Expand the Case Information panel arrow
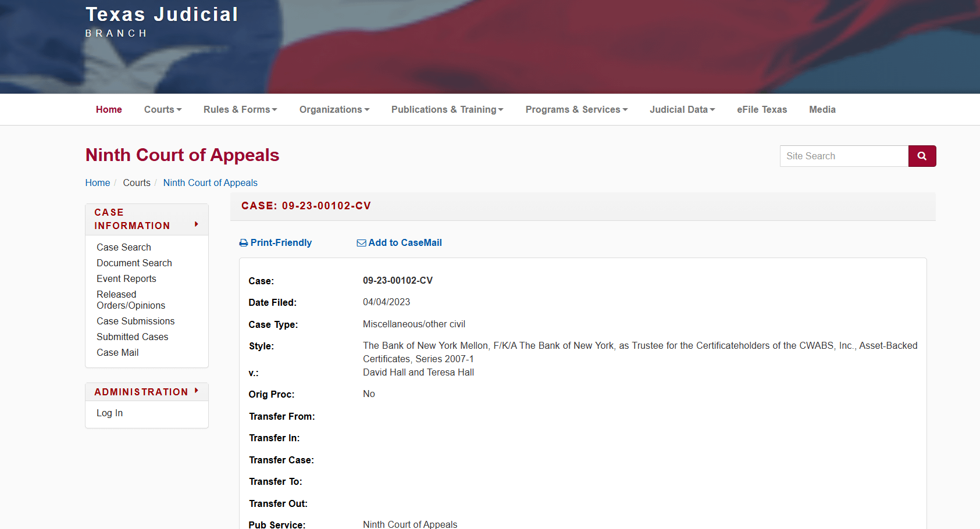 pyautogui.click(x=197, y=224)
